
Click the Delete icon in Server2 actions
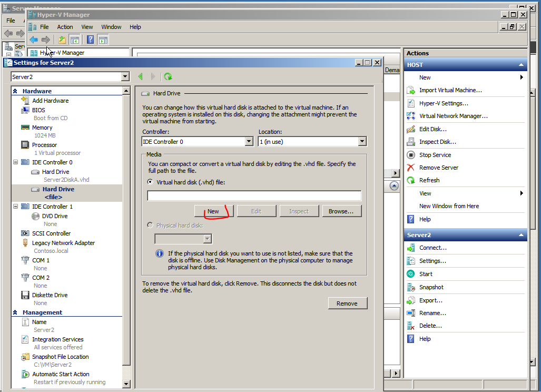pos(411,326)
